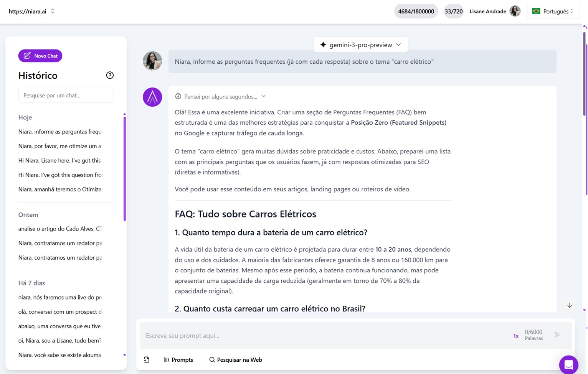This screenshot has height=374, width=588.
Task: Expand the 'Pensei por alguns segundos' reasoning
Action: point(263,96)
